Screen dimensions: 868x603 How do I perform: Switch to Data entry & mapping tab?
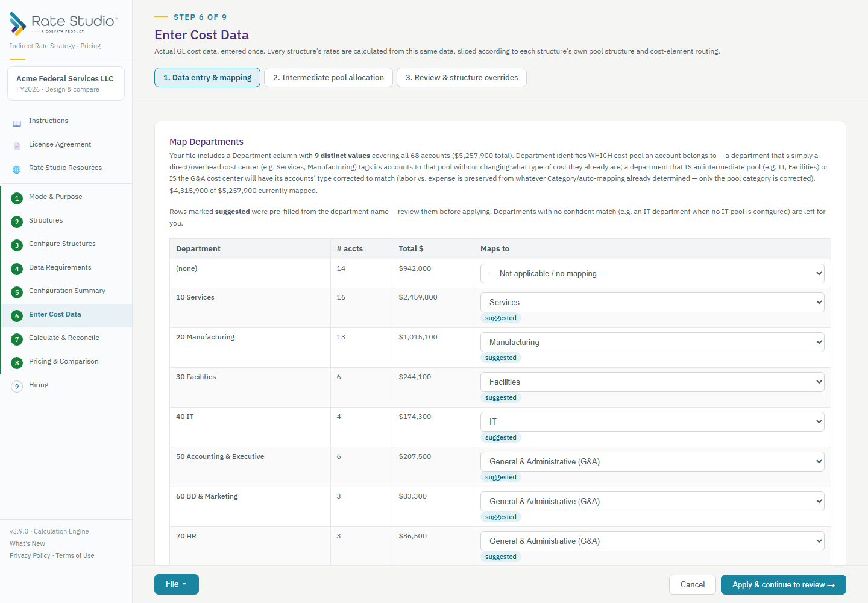(207, 78)
